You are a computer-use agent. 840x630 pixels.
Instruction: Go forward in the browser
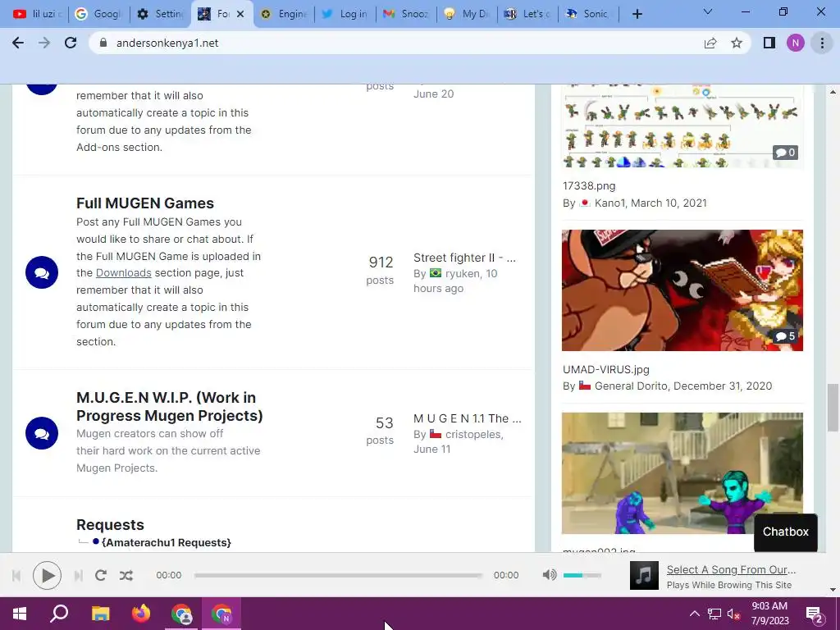[x=44, y=43]
